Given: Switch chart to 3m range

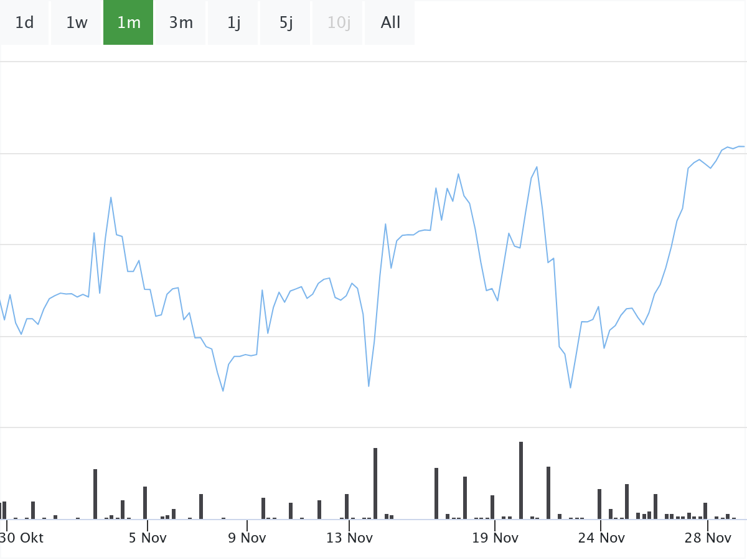Looking at the screenshot, I should point(181,23).
